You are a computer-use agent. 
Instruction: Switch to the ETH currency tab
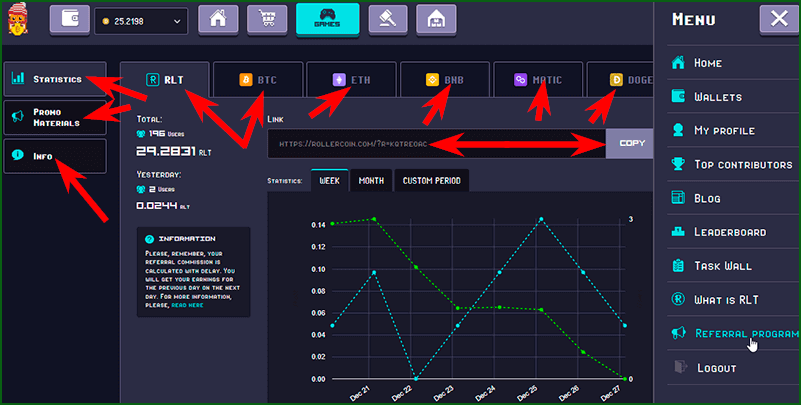click(351, 80)
